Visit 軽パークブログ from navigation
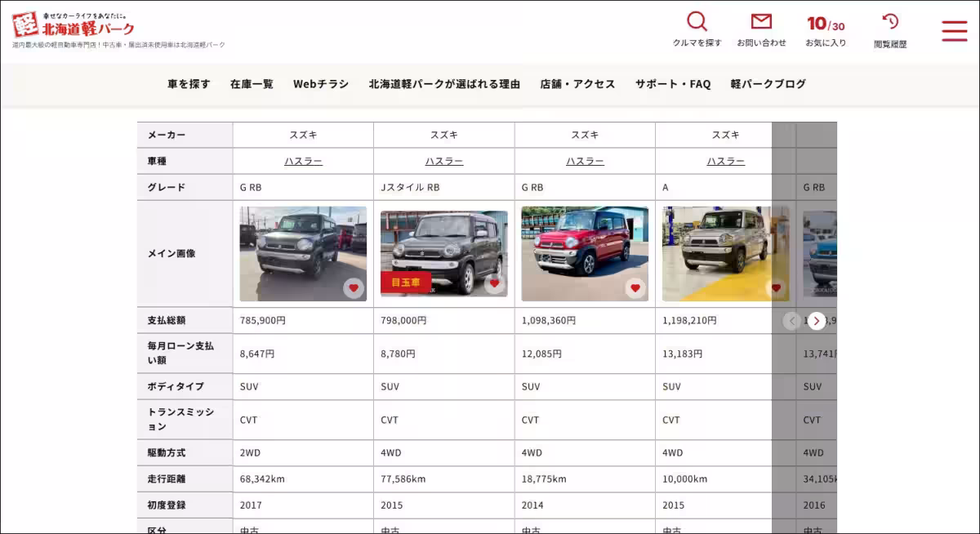 (768, 84)
